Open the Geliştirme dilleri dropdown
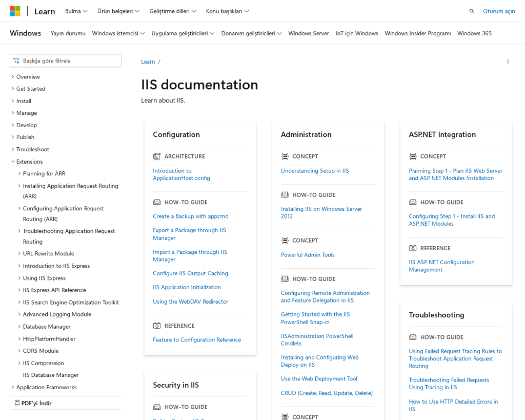The width and height of the screenshot is (525, 420). coord(173,11)
